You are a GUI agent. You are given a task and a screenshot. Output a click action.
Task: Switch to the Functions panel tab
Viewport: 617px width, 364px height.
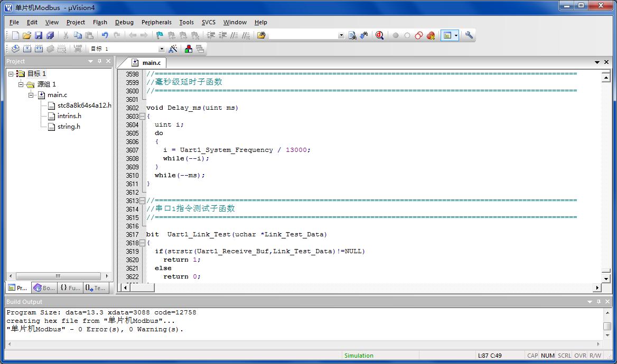pyautogui.click(x=70, y=288)
